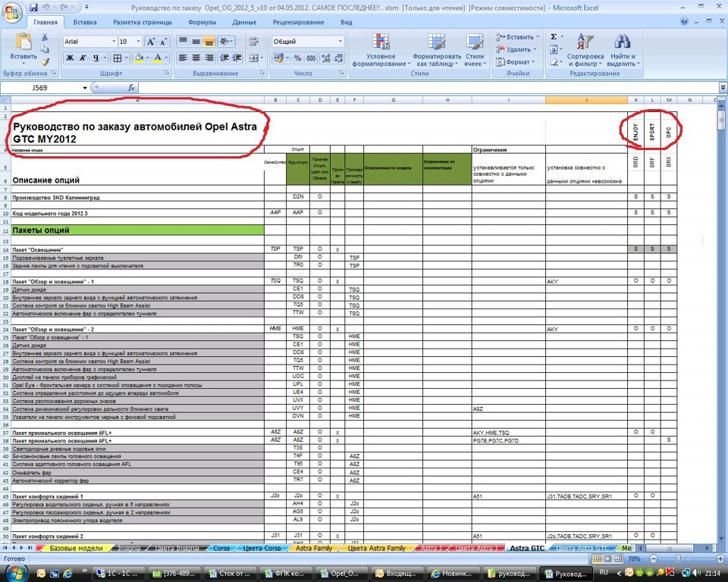This screenshot has width=728, height=582.
Task: Apply cell borders with the borders icon
Action: tap(118, 58)
